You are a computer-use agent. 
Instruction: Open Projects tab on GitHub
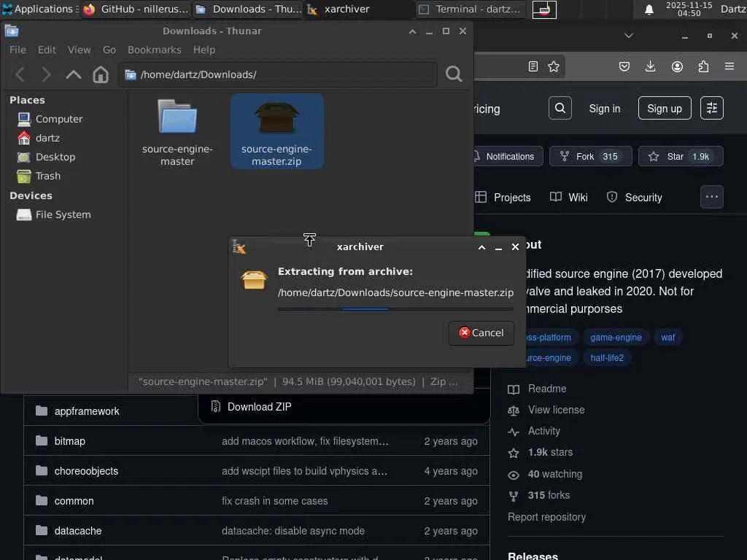point(503,197)
